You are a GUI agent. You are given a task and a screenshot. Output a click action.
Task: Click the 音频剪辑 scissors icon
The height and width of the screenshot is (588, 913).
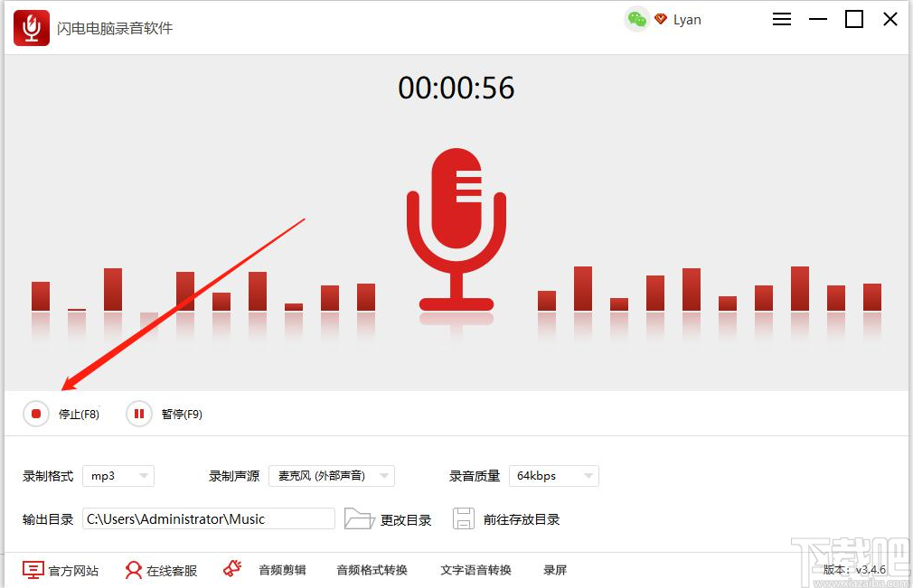[232, 567]
